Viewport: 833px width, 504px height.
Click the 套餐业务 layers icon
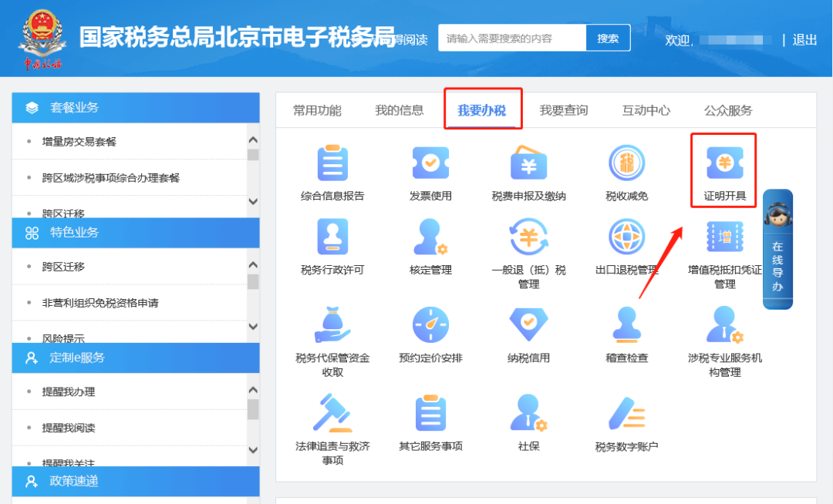(32, 108)
